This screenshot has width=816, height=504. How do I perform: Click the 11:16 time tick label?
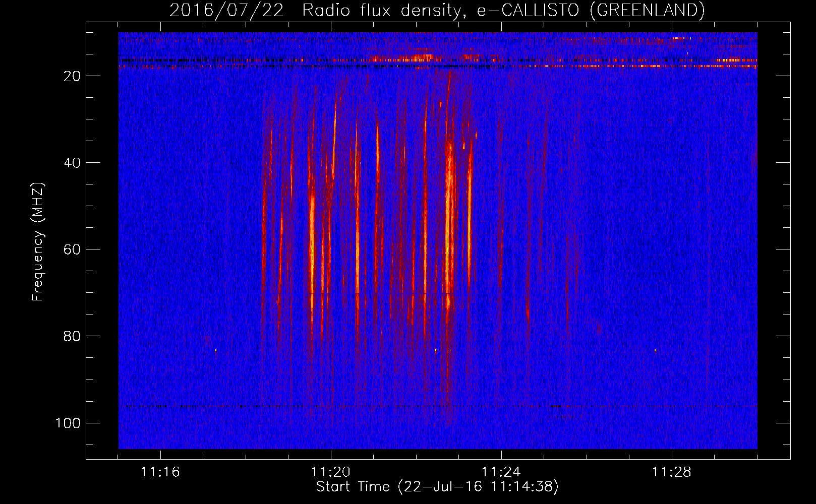[x=160, y=472]
